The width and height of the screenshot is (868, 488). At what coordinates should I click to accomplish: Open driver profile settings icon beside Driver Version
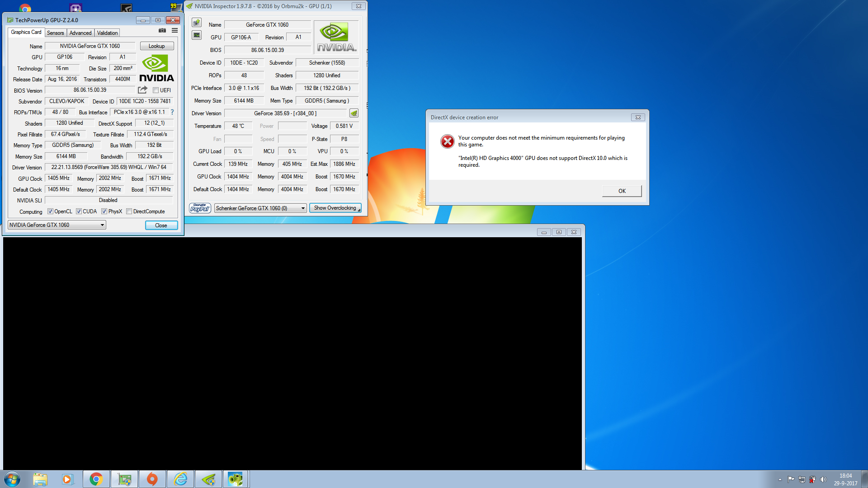pyautogui.click(x=354, y=113)
